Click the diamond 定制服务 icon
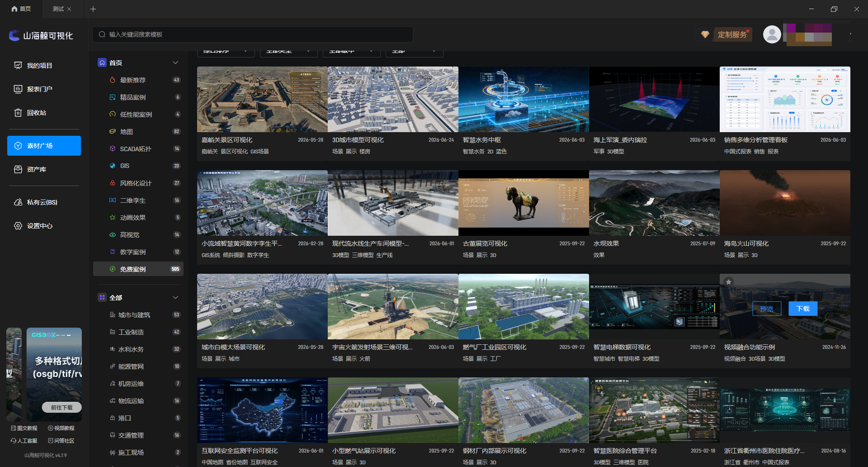868x467 pixels. pyautogui.click(x=705, y=34)
